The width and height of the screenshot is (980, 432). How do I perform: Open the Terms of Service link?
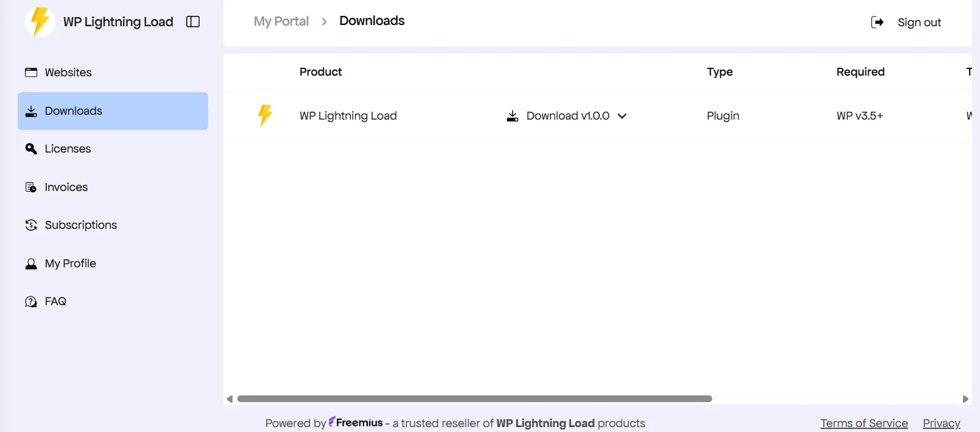pos(863,423)
